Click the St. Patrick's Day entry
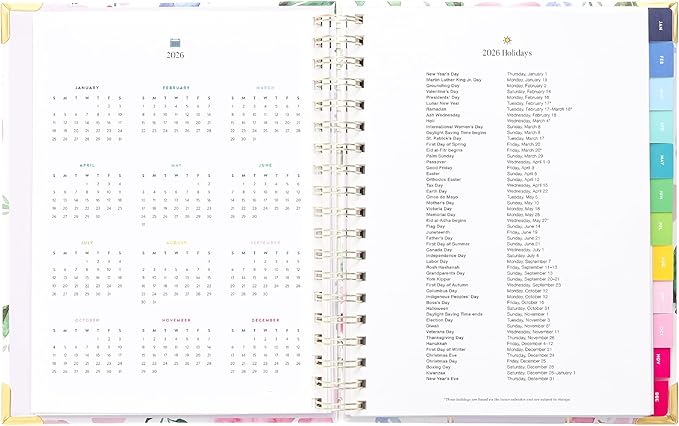The height and width of the screenshot is (426, 679). (x=443, y=139)
